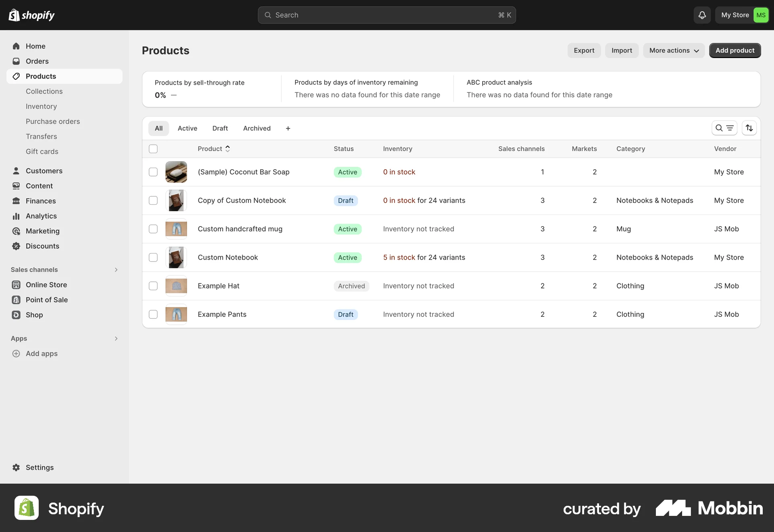Switch to the Archived tab

[256, 128]
